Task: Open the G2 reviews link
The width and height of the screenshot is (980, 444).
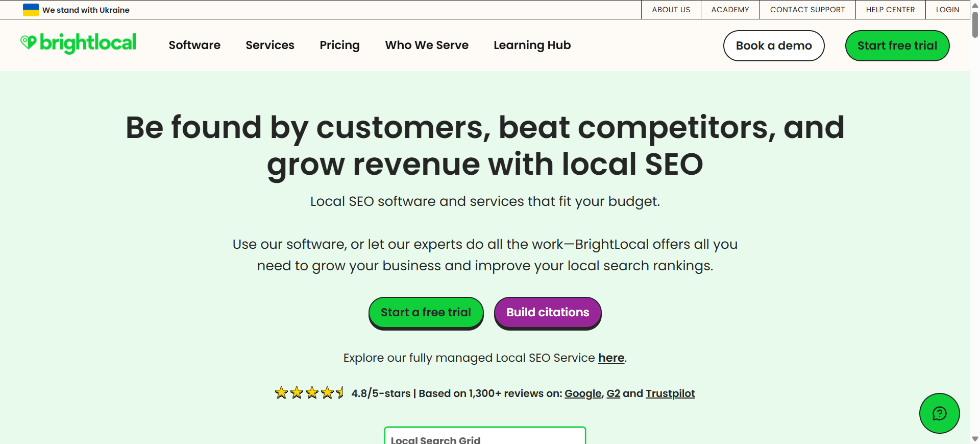Action: (613, 393)
